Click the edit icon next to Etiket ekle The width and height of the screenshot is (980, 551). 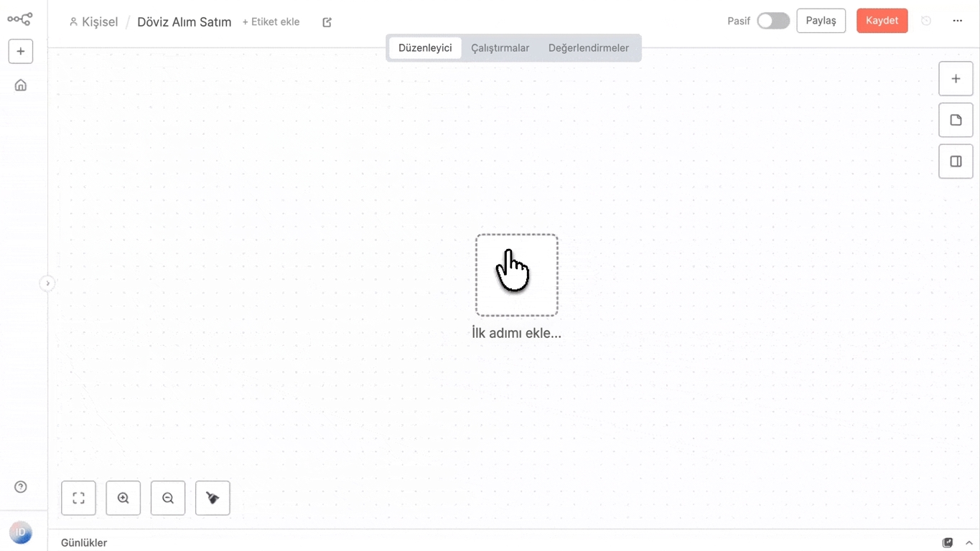[x=327, y=22]
